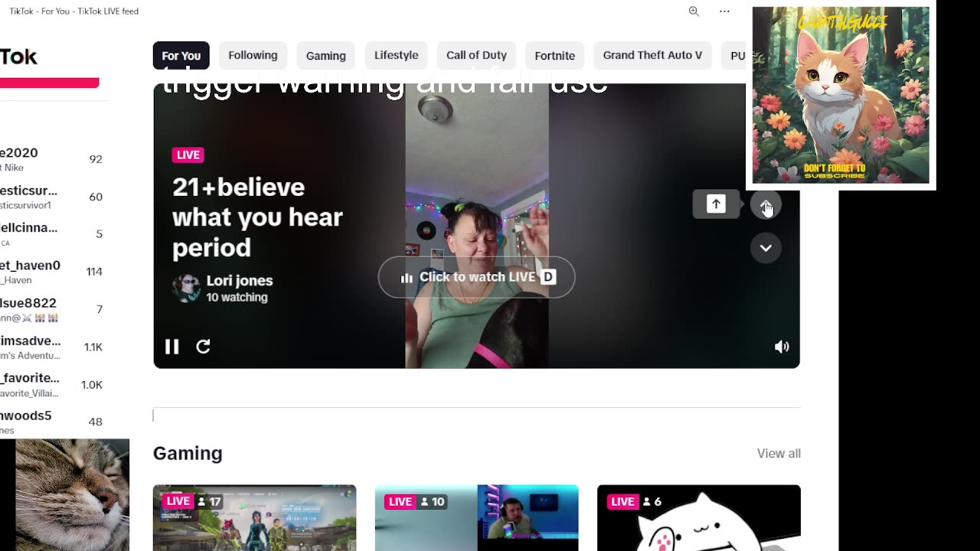
Task: Click the cat Subscribe overlay image
Action: 841,96
